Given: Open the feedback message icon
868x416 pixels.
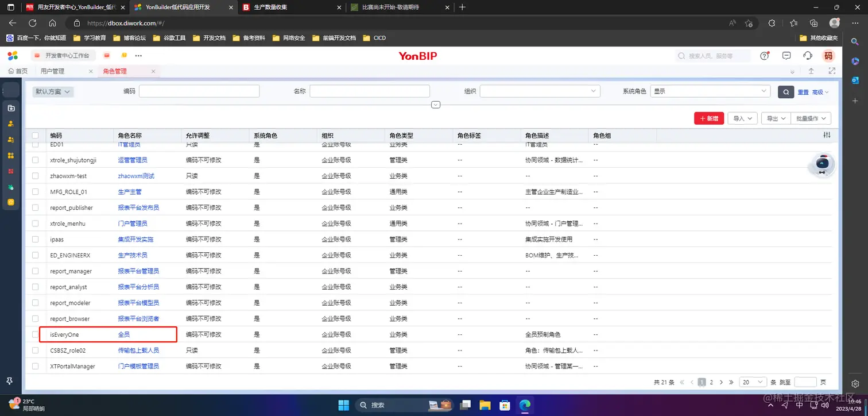Looking at the screenshot, I should [x=786, y=55].
